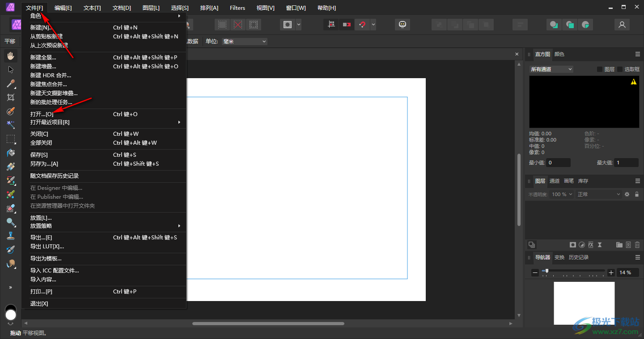Select the Flood Fill bucket tool
Screen dimensions: 644x339
[11, 153]
